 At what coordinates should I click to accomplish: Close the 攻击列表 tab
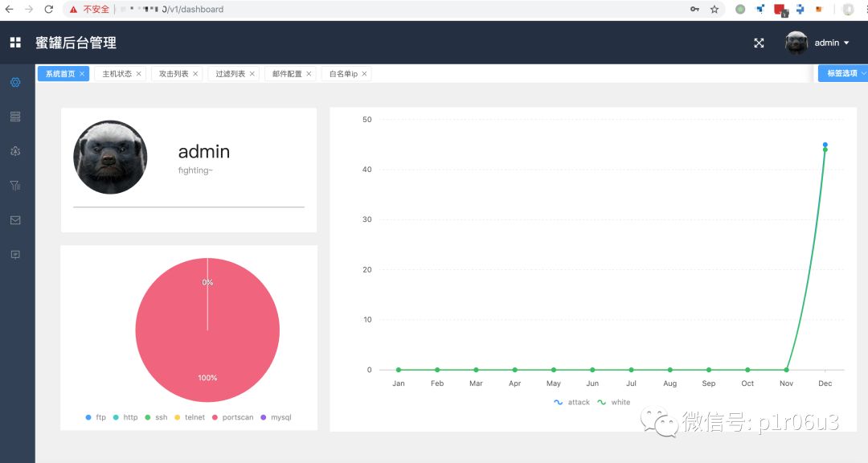[x=195, y=74]
